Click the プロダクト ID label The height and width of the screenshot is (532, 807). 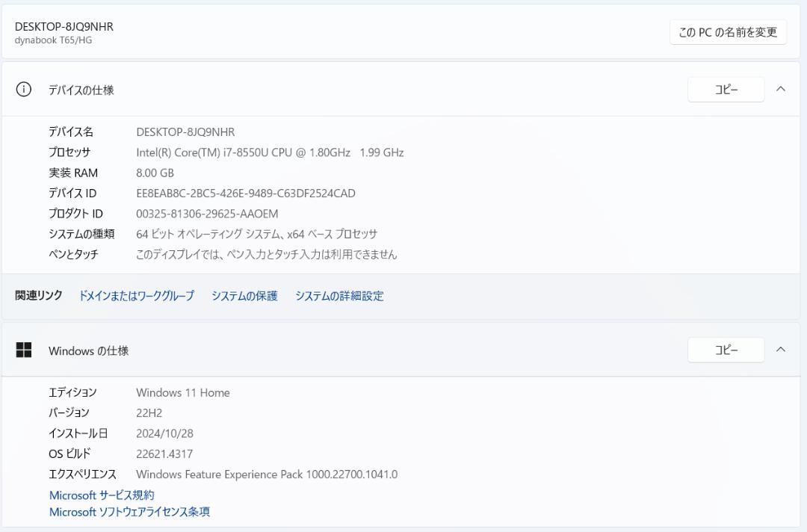75,214
